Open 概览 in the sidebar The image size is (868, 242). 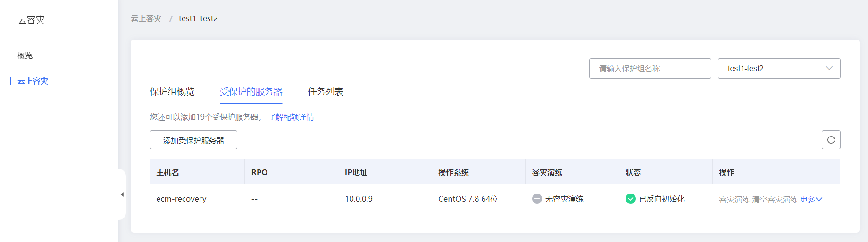pyautogui.click(x=25, y=56)
